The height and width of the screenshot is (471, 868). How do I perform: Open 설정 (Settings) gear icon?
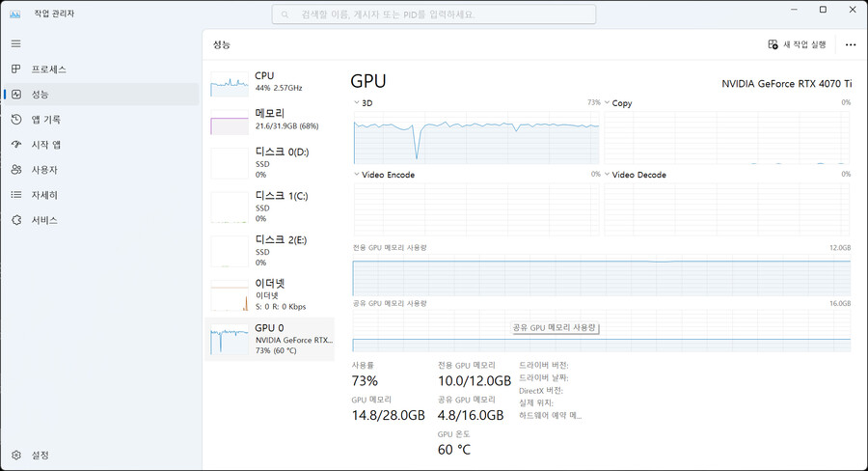point(15,455)
